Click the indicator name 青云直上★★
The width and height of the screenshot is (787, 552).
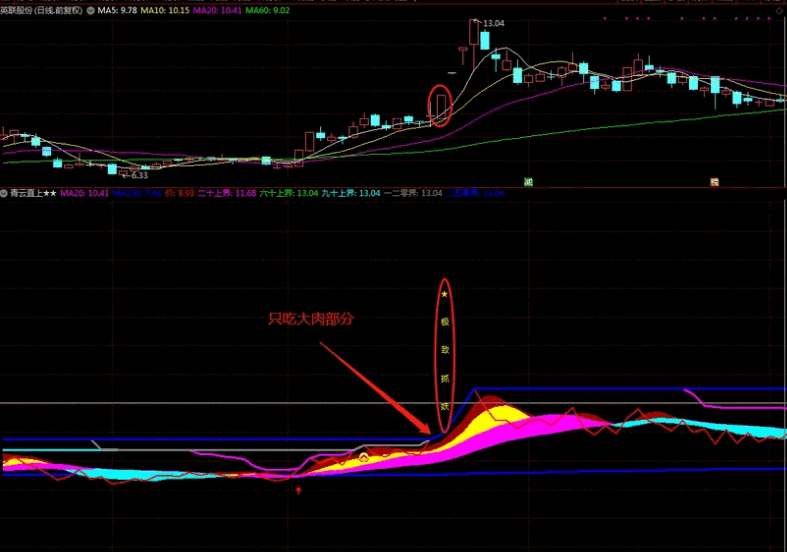pyautogui.click(x=33, y=193)
